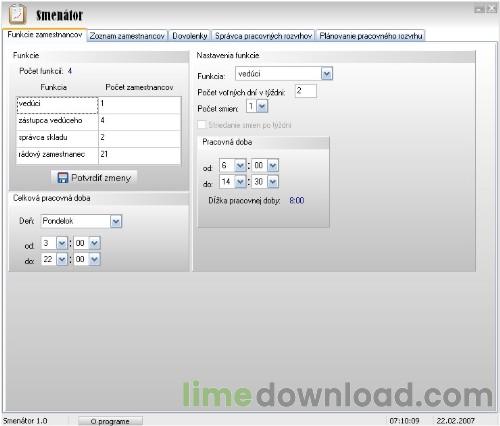
Task: Select the rádový zamestnanec table row
Action: point(99,156)
